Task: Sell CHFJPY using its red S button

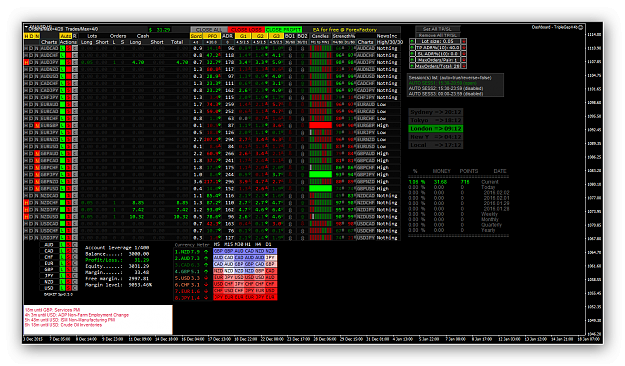Action: pos(69,97)
